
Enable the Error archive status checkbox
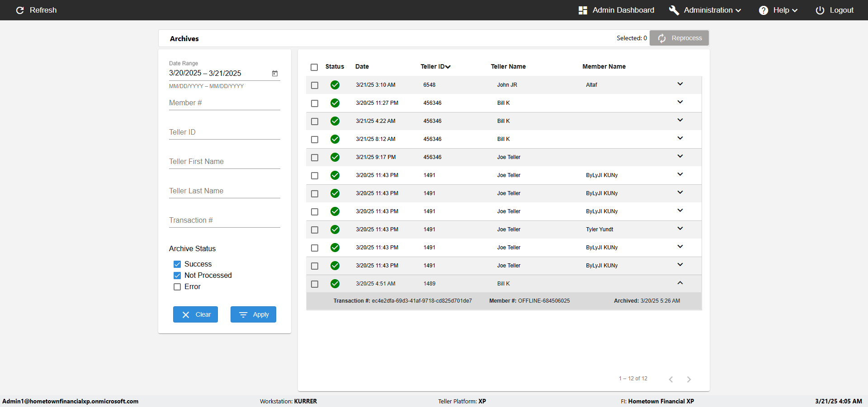tap(177, 287)
